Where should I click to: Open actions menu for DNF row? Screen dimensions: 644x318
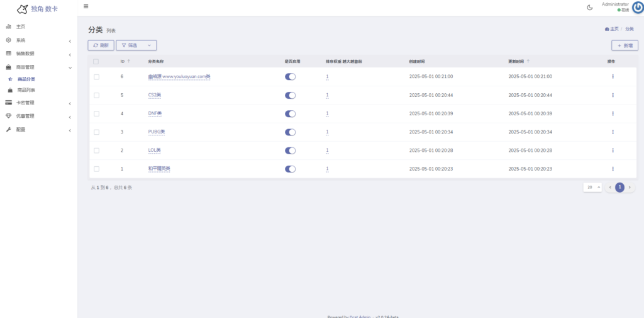613,113
